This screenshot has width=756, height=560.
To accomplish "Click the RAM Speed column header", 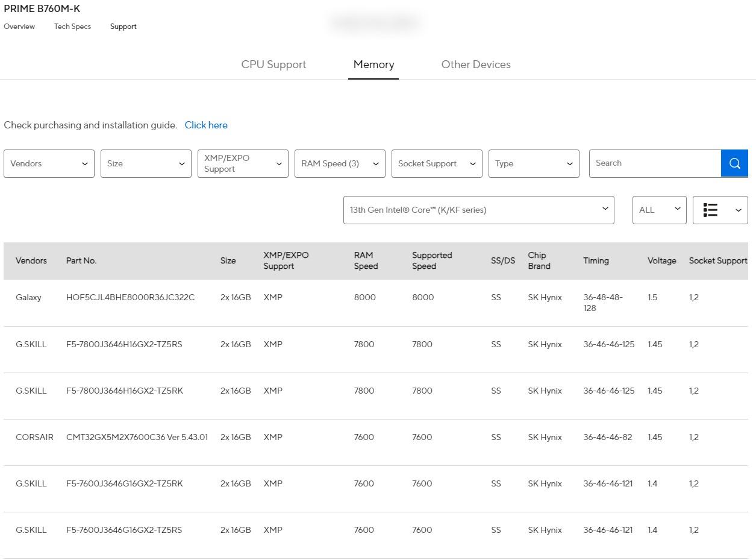I will tap(366, 260).
